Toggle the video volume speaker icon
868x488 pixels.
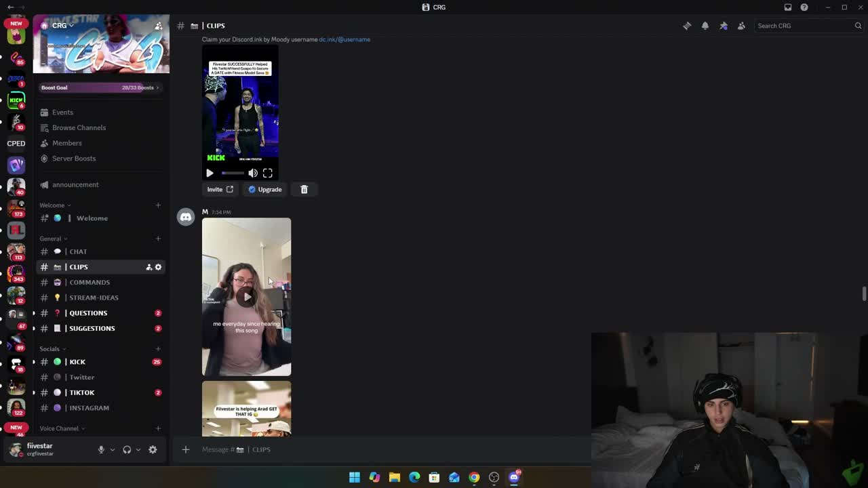(x=253, y=173)
